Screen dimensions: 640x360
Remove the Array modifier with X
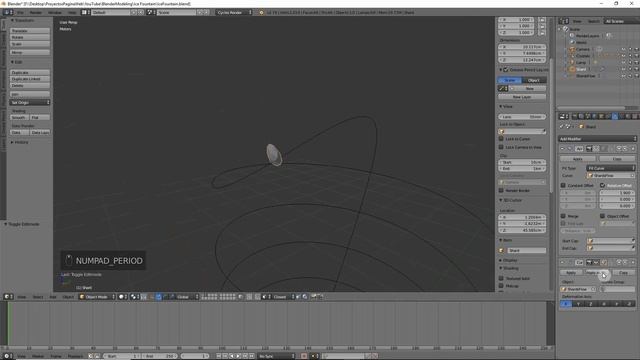tap(633, 149)
